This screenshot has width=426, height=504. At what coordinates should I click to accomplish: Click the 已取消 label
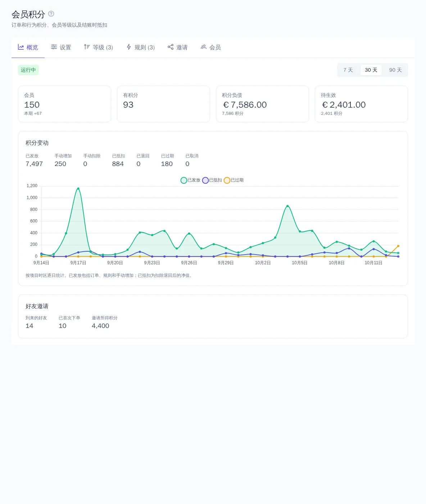[192, 156]
